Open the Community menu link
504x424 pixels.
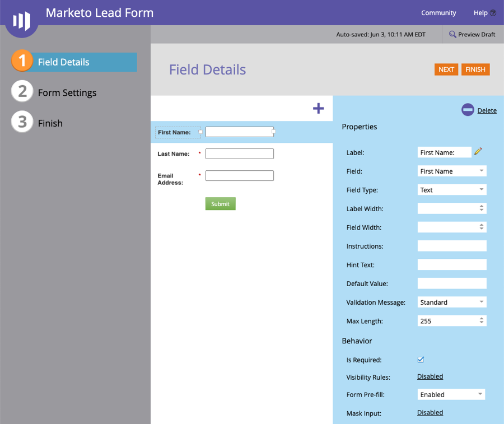pyautogui.click(x=438, y=13)
